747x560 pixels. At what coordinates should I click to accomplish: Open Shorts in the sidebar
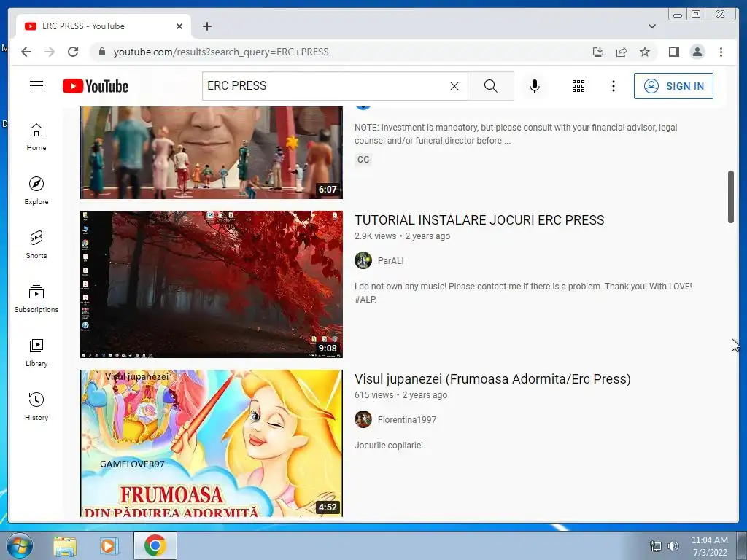(x=36, y=245)
